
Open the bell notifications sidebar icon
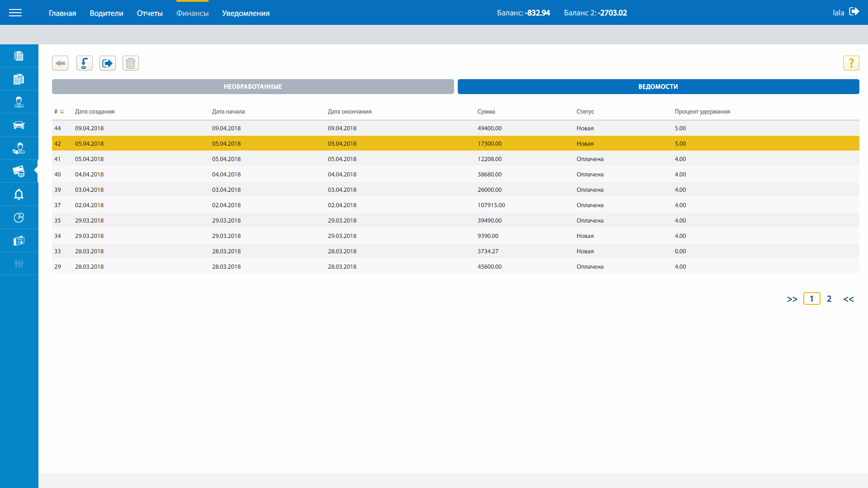tap(19, 194)
